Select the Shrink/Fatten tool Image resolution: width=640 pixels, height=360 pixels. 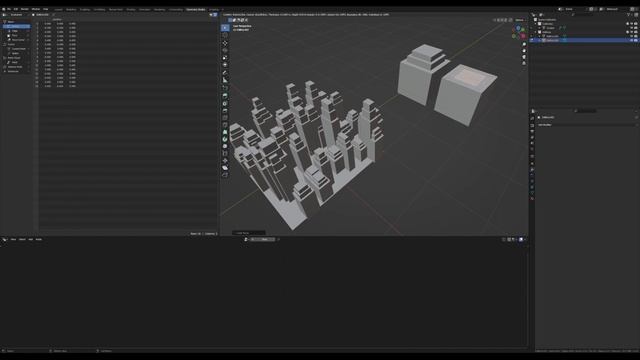coord(225,160)
